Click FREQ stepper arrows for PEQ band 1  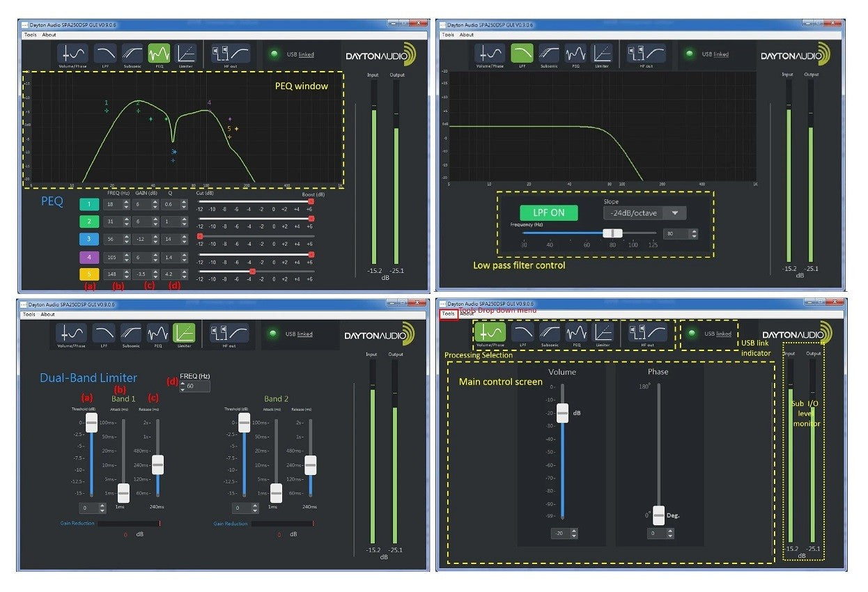point(126,204)
